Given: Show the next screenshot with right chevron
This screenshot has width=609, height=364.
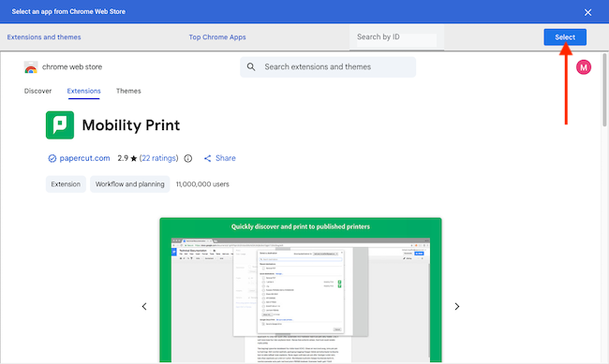Looking at the screenshot, I should [457, 307].
